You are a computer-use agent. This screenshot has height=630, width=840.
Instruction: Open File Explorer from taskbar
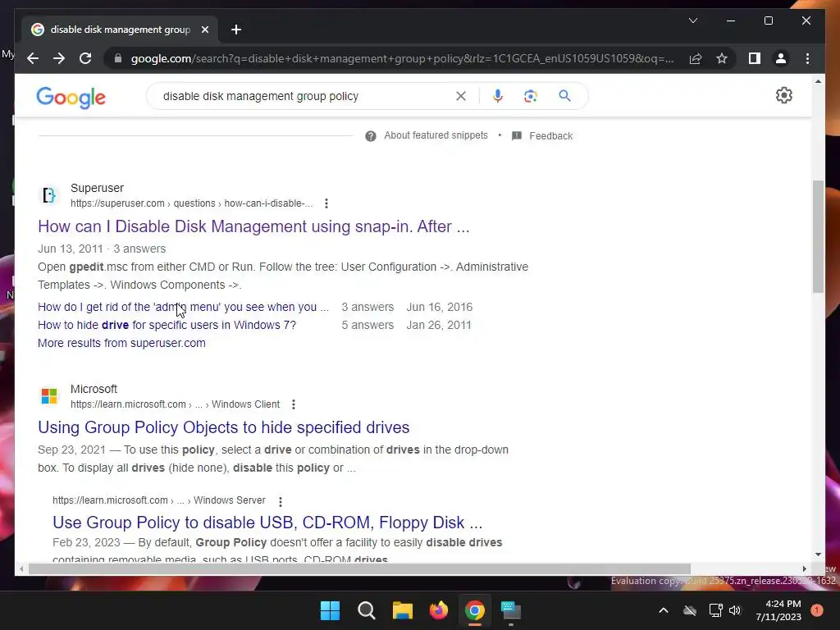402,610
